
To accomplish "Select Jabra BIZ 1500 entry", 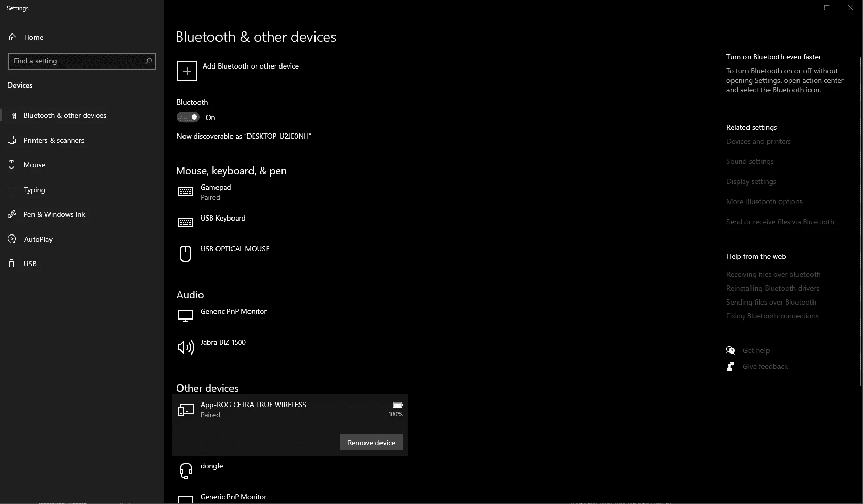I will (290, 347).
